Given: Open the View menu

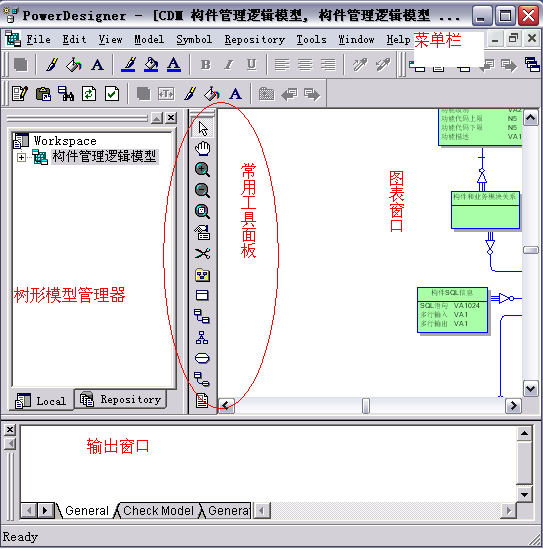Looking at the screenshot, I should [110, 39].
